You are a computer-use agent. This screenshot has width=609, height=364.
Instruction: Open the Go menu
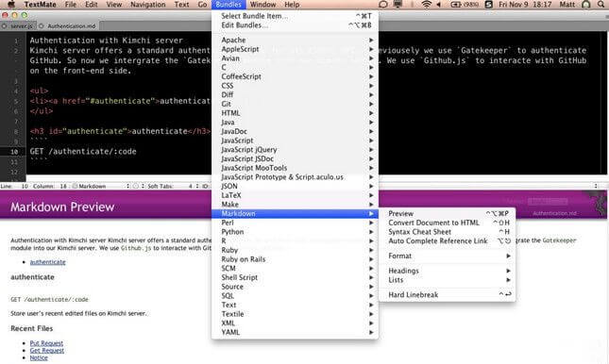coord(202,5)
